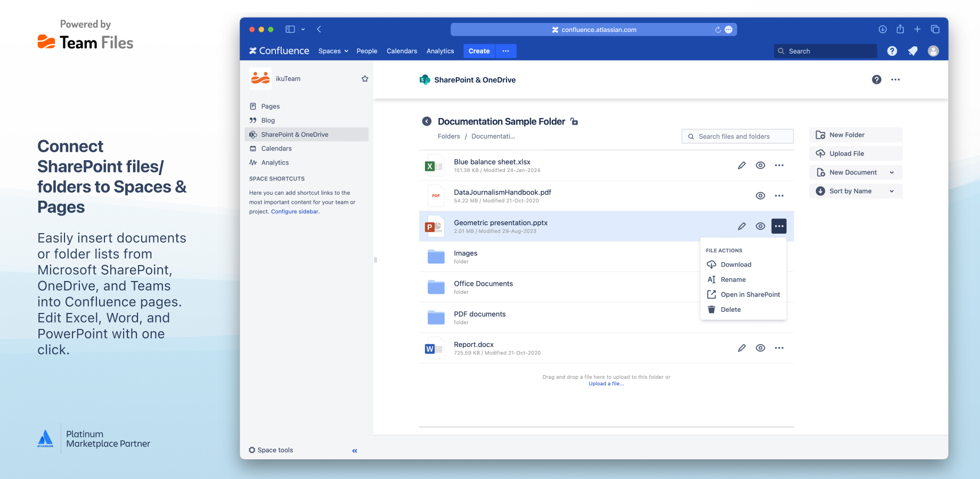The width and height of the screenshot is (980, 479).
Task: Open the Images folder icon
Action: point(436,257)
